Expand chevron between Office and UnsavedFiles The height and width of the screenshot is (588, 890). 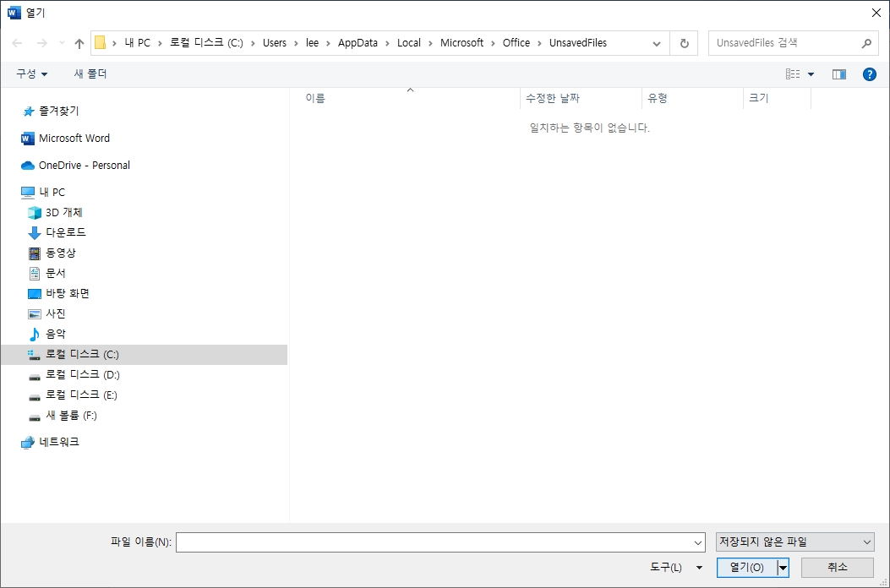[540, 43]
